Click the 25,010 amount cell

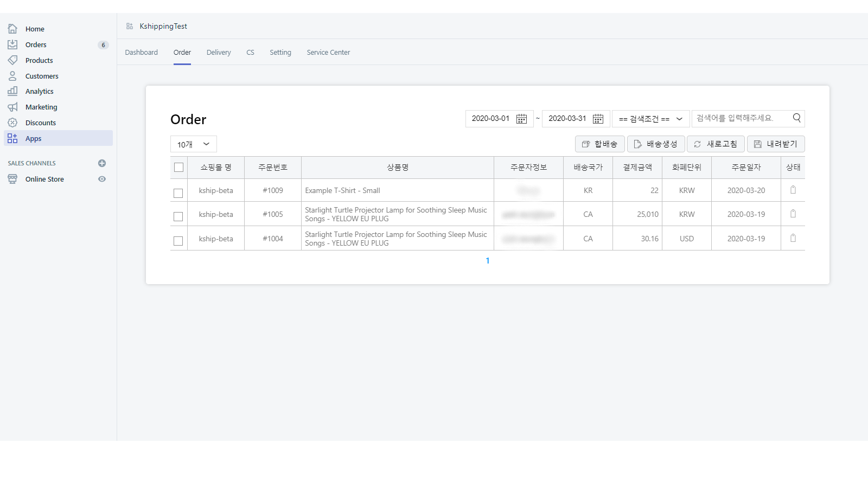pos(637,214)
